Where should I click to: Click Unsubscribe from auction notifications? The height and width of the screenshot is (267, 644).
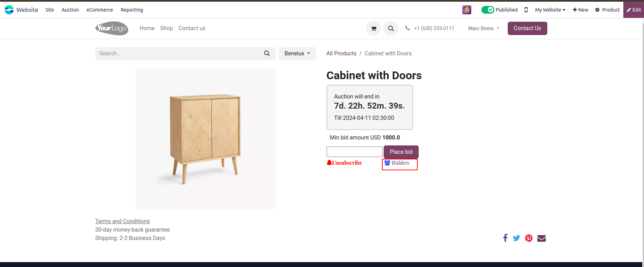pos(344,163)
